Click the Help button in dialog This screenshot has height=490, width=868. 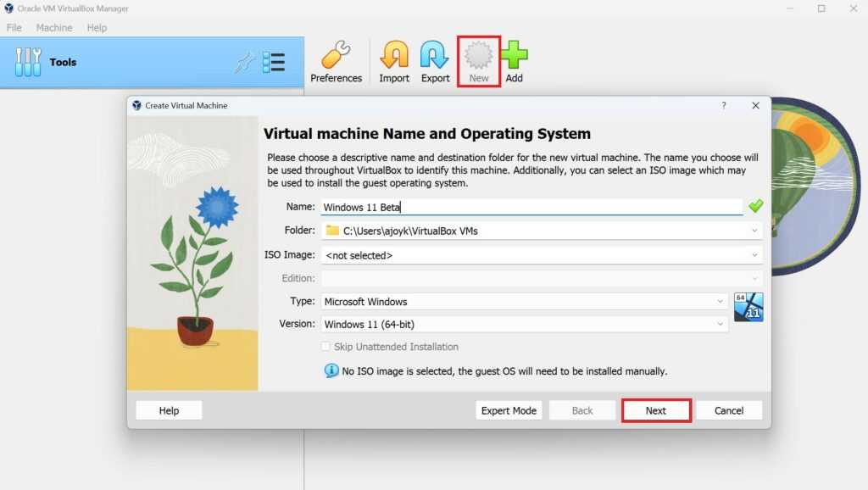(169, 411)
